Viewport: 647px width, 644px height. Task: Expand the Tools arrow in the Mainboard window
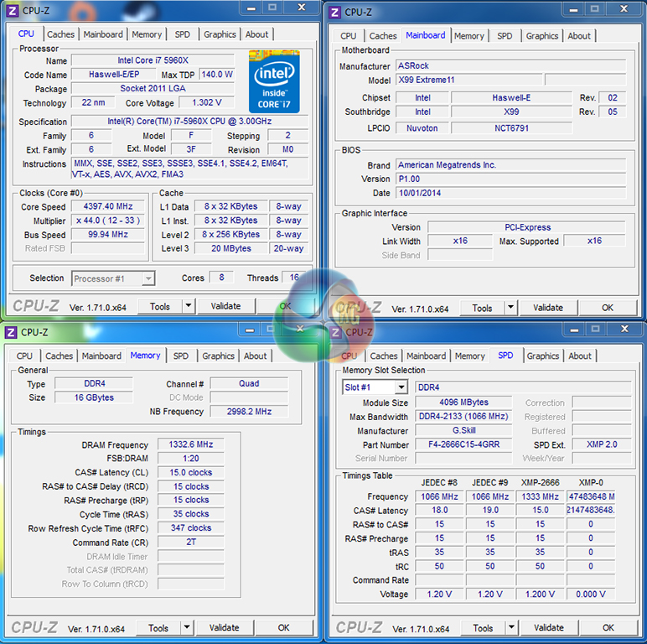(x=511, y=308)
